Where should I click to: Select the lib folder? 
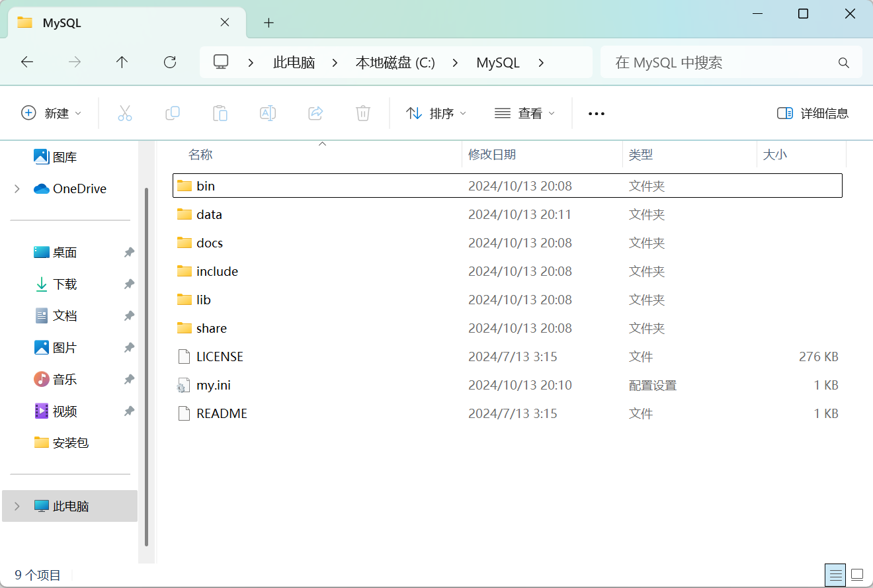(507, 300)
